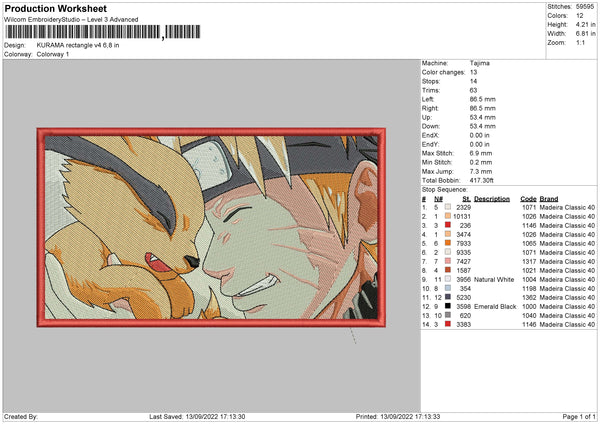This screenshot has width=600, height=424.
Task: Click the peach swatch in stop 2 row
Action: click(448, 216)
